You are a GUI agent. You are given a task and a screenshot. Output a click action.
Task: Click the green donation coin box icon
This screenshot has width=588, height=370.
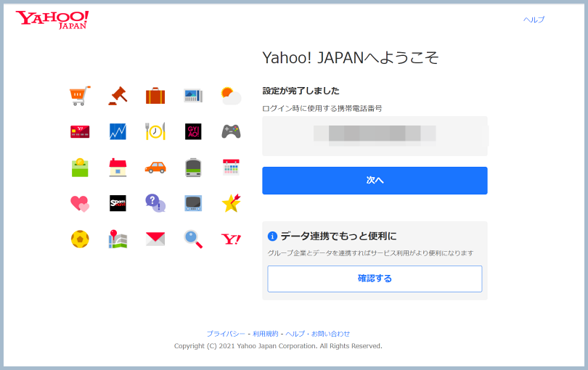pos(80,168)
